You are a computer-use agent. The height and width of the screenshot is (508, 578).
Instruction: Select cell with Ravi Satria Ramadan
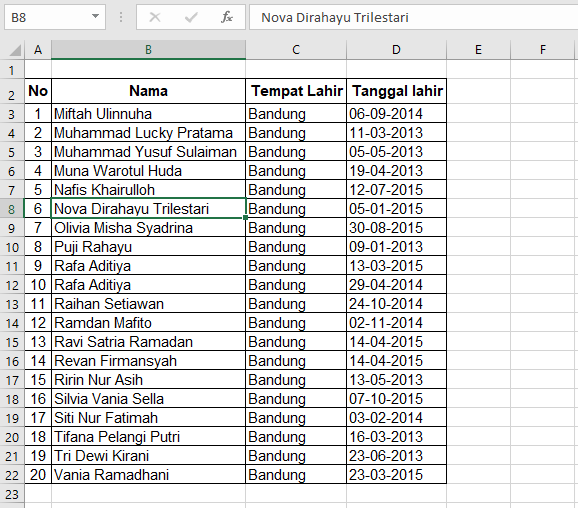coord(148,342)
